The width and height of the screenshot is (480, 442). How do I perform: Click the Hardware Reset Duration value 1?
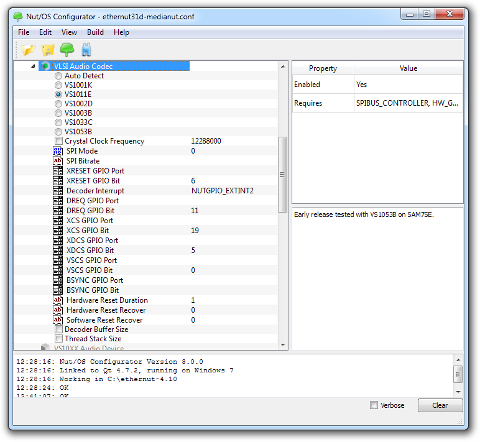pyautogui.click(x=193, y=300)
